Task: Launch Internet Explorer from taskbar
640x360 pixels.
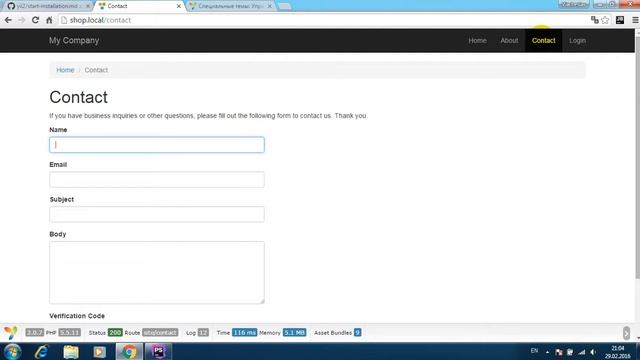Action: (41, 351)
